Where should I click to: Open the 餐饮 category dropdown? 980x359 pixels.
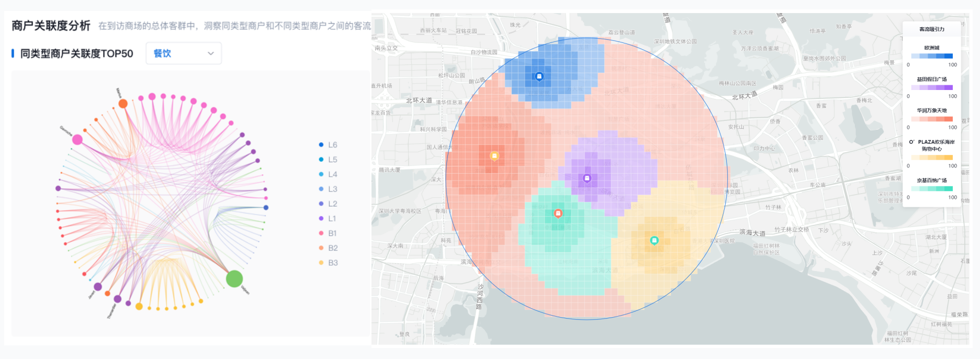point(184,53)
